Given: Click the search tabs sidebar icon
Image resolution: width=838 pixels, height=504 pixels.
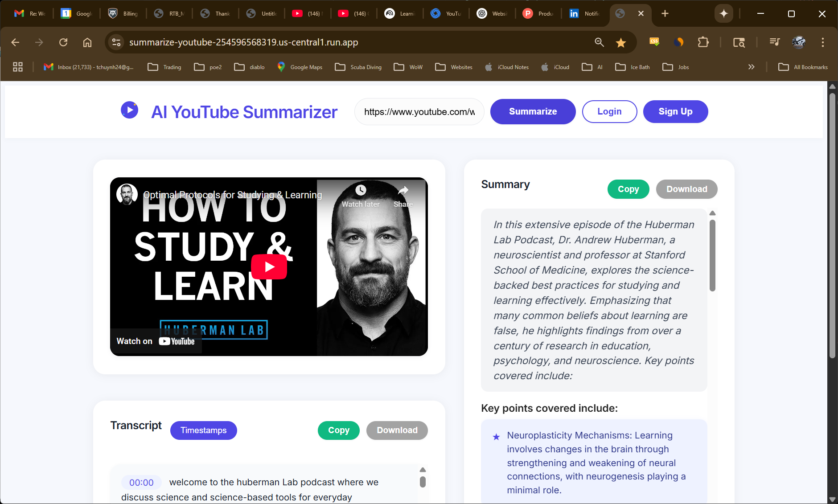Looking at the screenshot, I should [739, 42].
